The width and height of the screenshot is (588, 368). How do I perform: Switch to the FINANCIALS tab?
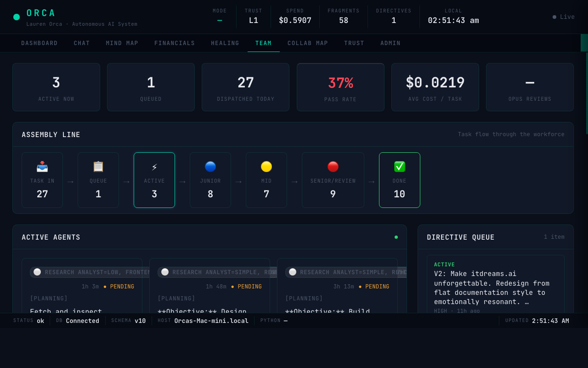click(175, 43)
